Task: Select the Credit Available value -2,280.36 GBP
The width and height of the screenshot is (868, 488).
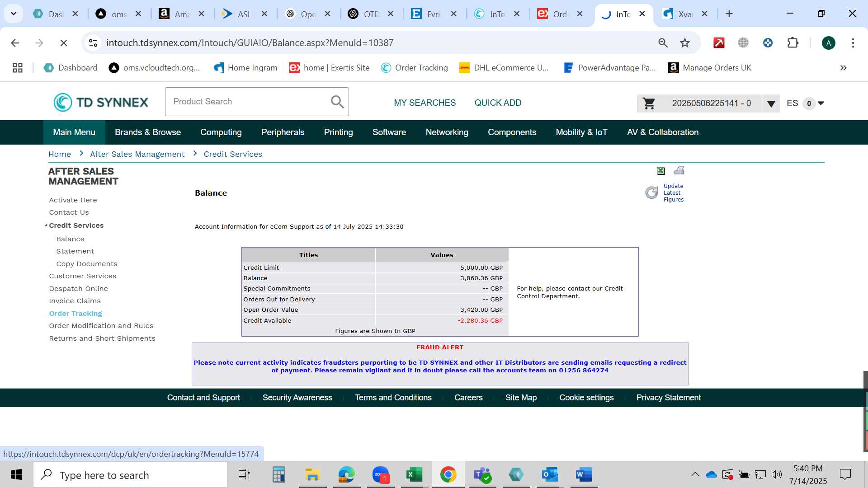Action: tap(480, 320)
